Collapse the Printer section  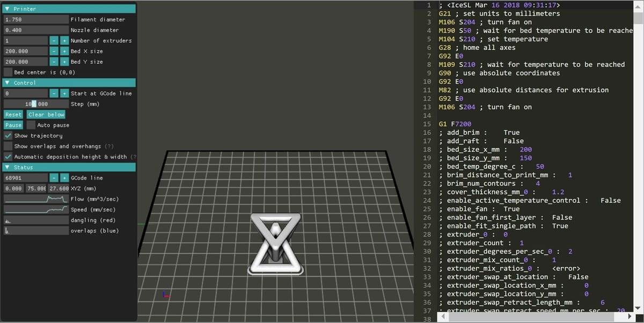click(x=7, y=9)
